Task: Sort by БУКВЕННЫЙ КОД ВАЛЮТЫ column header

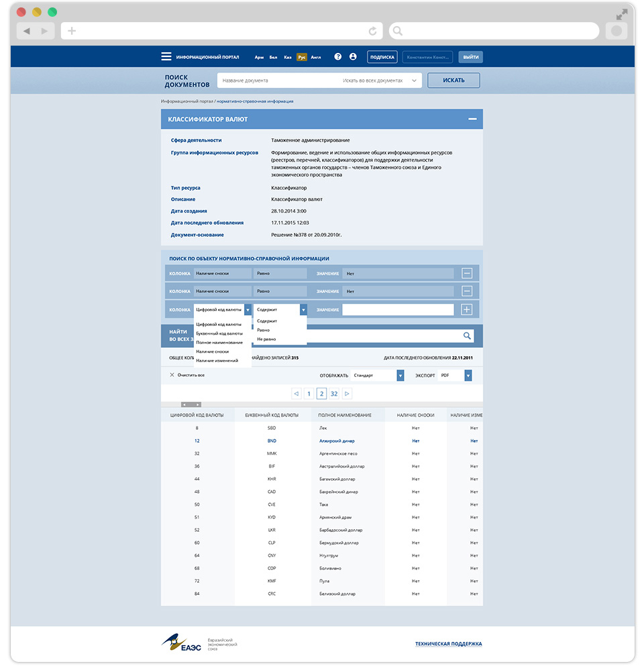Action: (x=272, y=415)
